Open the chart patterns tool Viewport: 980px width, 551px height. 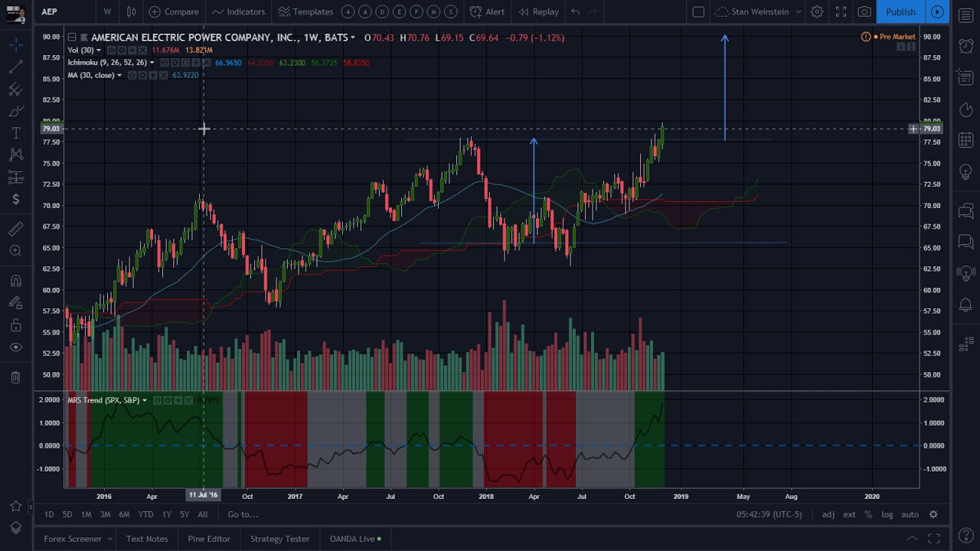click(x=15, y=155)
